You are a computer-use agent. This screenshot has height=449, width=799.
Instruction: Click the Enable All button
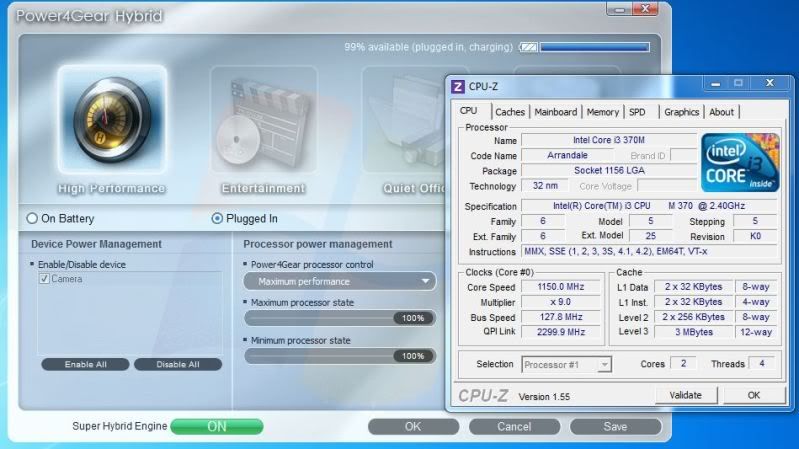tap(85, 364)
